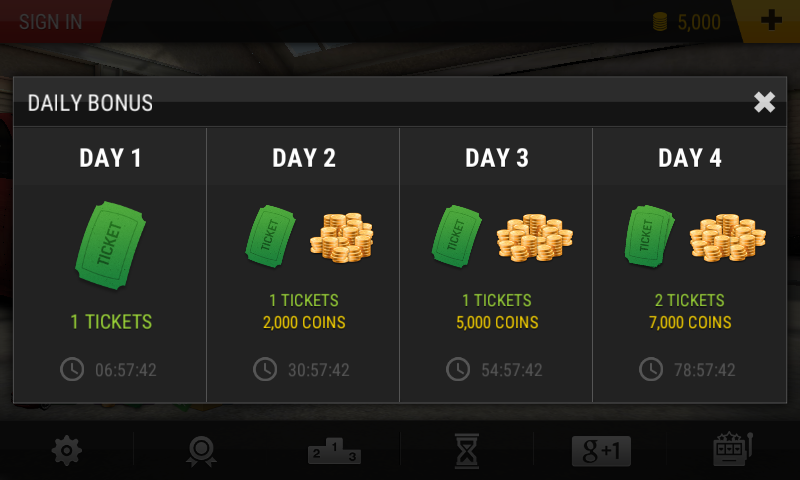Tap the 5,000 coin balance display

point(686,21)
